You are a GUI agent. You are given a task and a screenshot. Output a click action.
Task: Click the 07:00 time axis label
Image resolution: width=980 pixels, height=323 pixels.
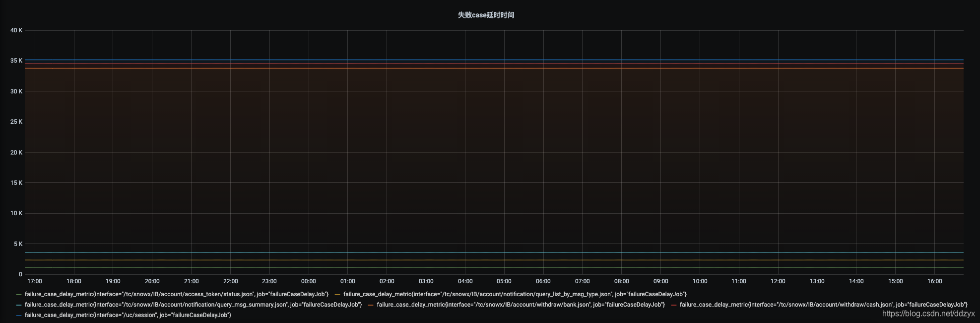coord(582,281)
